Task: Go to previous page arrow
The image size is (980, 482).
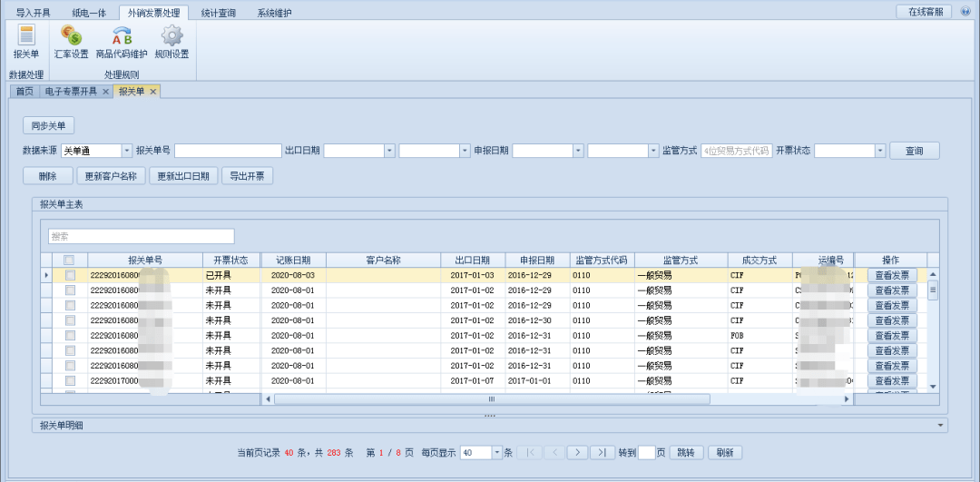Action: pyautogui.click(x=554, y=453)
